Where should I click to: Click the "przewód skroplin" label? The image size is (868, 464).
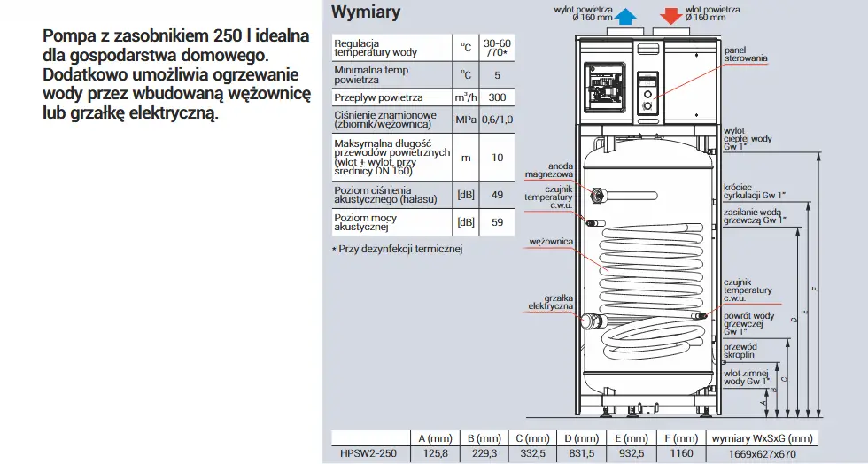(740, 351)
